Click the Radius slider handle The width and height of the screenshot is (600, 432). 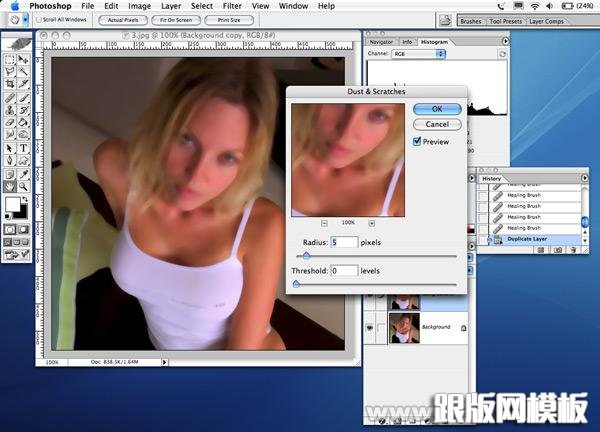pyautogui.click(x=306, y=255)
